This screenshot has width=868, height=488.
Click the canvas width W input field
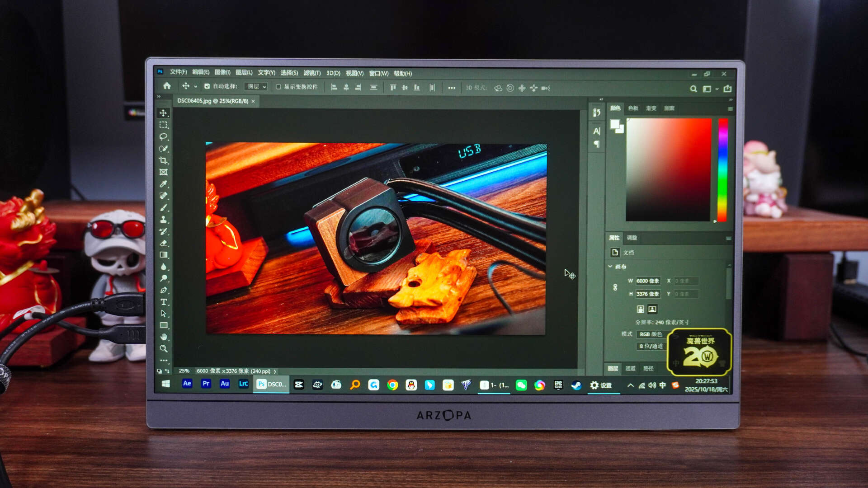point(647,281)
